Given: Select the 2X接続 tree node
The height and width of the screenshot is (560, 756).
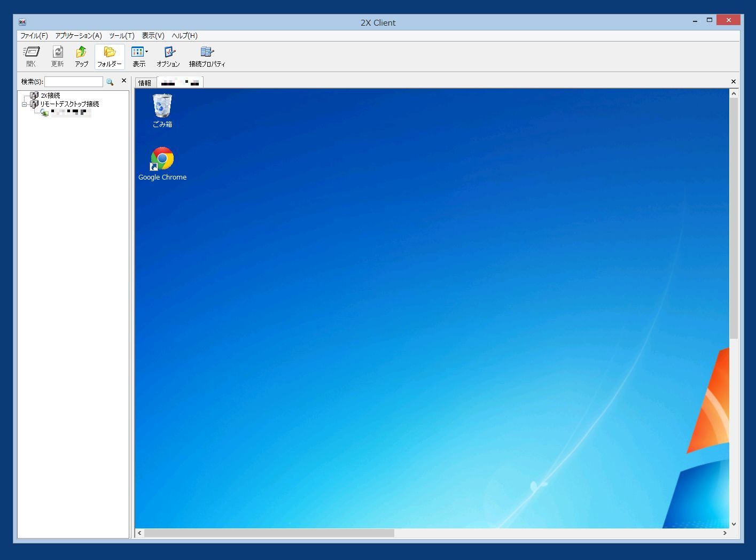Looking at the screenshot, I should [50, 96].
